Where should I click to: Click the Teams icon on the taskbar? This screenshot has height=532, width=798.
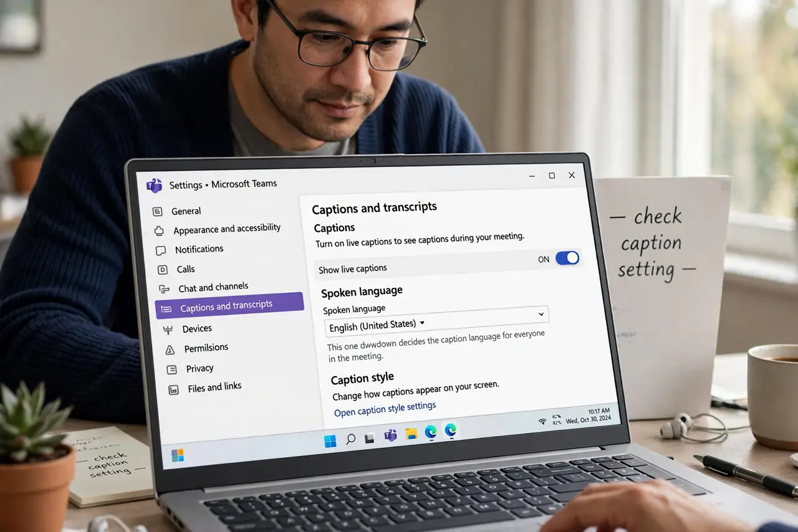coord(390,435)
